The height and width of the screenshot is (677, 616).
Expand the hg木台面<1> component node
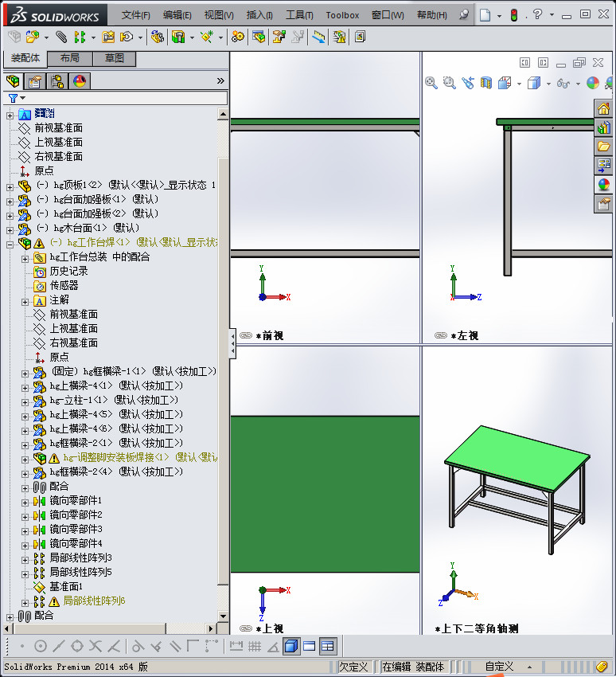point(10,230)
